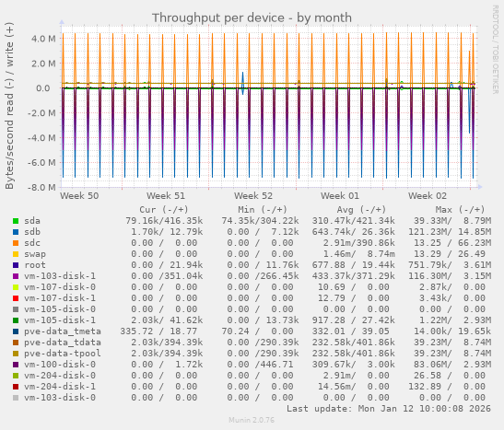
Task: Click the green sda legend swatch
Action: point(16,221)
